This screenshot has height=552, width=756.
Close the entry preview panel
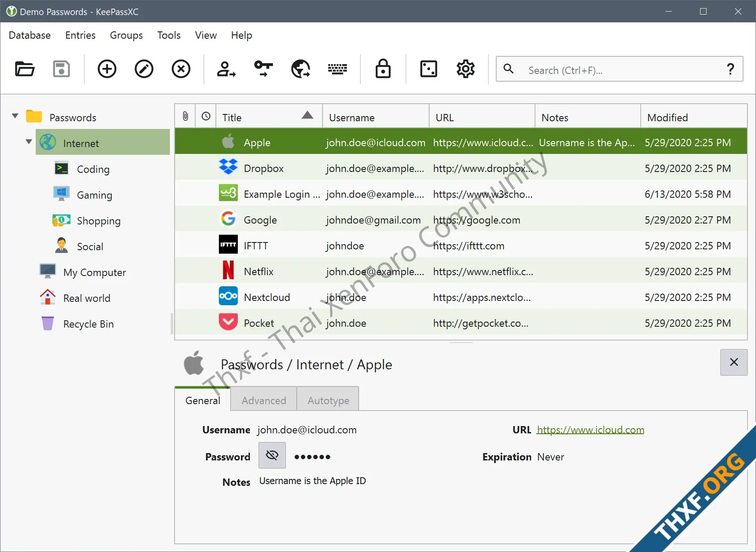coord(734,362)
